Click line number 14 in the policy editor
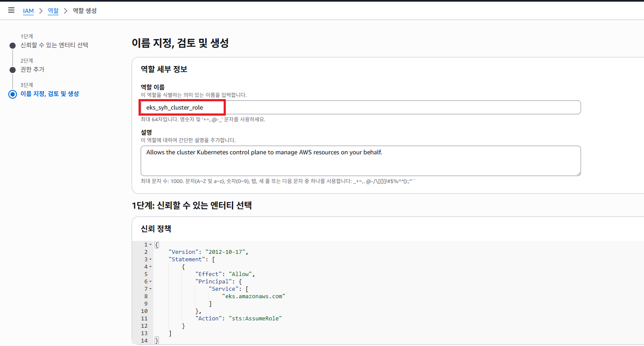Viewport: 644px width, 346px height. click(145, 341)
